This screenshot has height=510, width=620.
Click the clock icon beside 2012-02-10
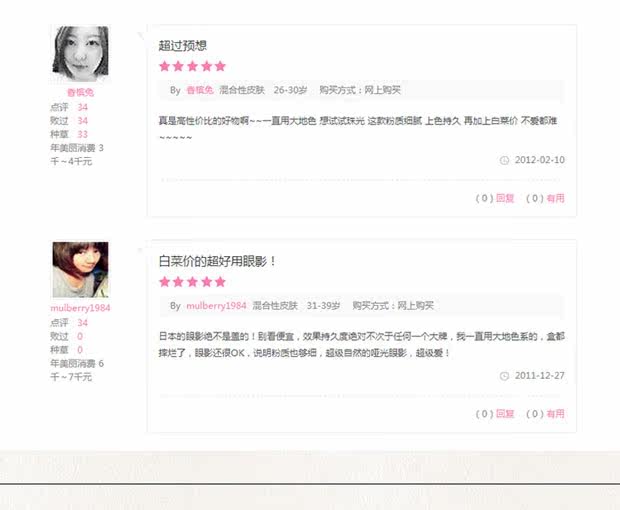[505, 161]
